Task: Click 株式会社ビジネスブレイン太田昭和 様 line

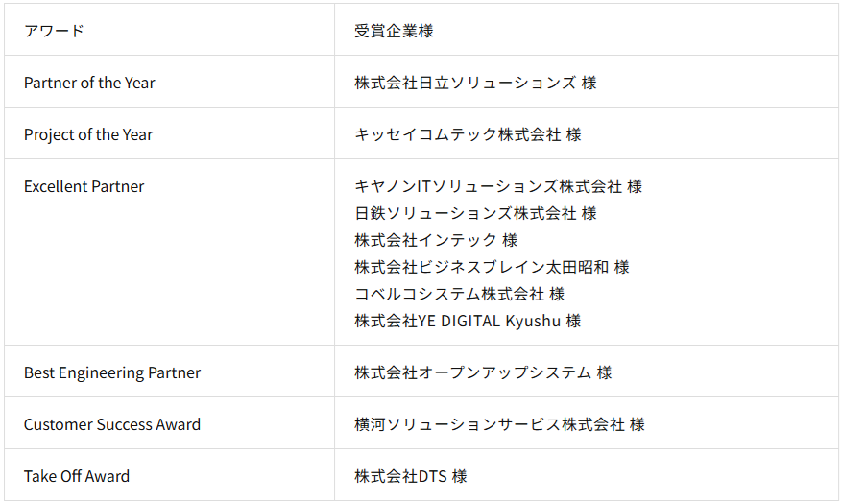Action: [492, 267]
